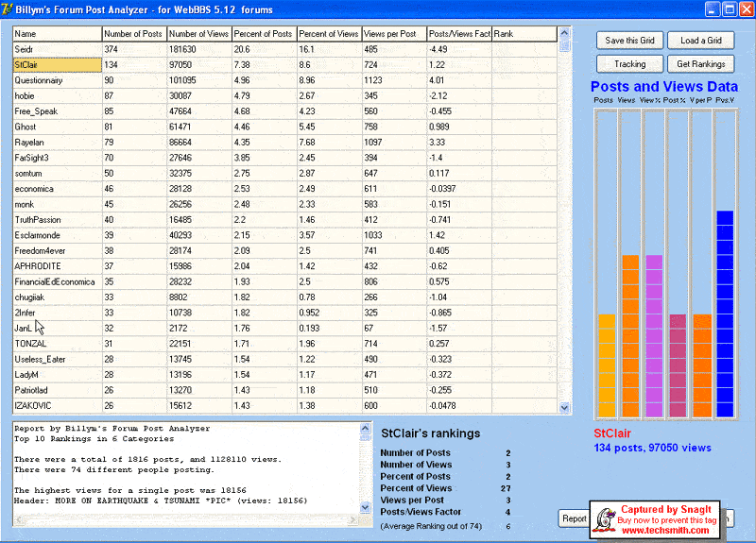The image size is (756, 543).
Task: Click the report box scroll down arrow
Action: pos(365,507)
